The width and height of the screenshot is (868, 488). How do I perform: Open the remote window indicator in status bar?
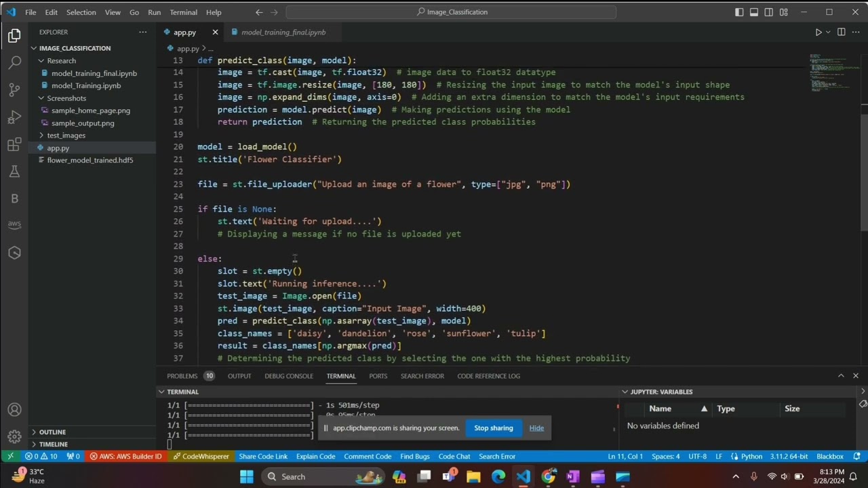[x=10, y=456]
